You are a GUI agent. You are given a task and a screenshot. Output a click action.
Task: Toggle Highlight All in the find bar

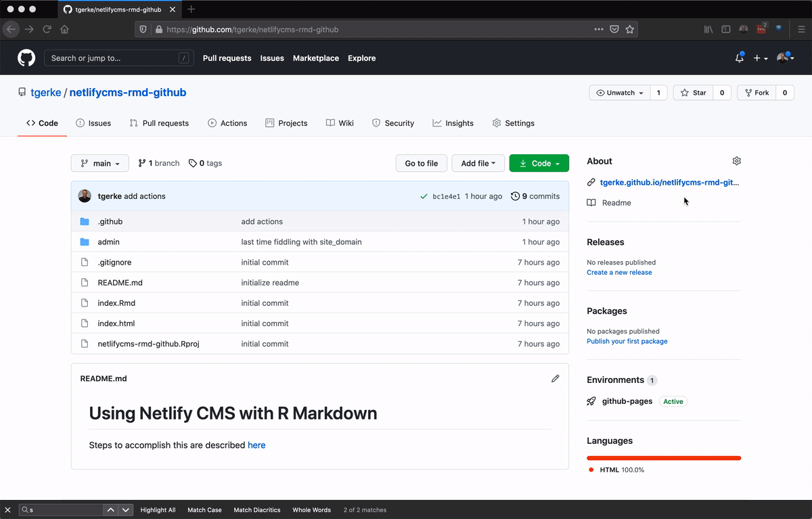coord(158,510)
